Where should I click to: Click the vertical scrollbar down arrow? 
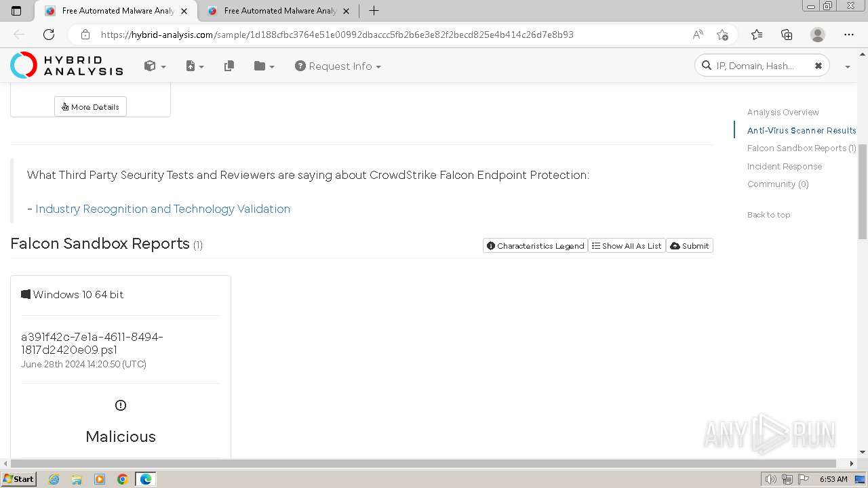coord(863,452)
